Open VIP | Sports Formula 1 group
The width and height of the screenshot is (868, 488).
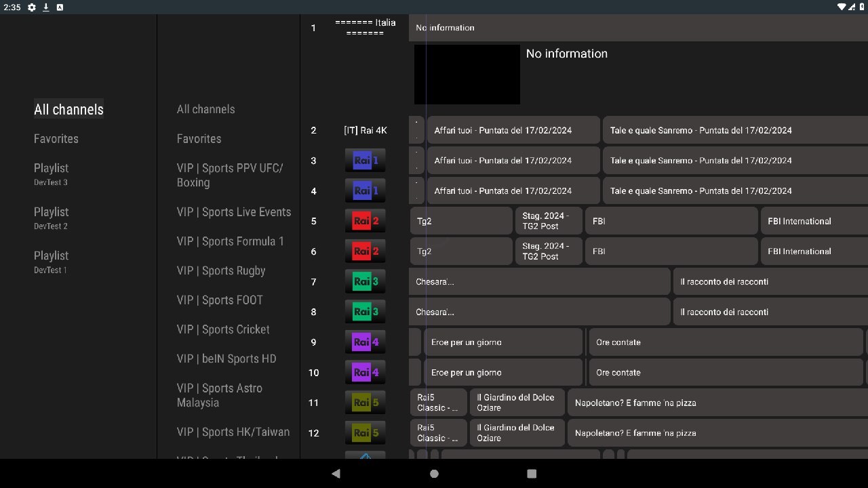pyautogui.click(x=231, y=241)
